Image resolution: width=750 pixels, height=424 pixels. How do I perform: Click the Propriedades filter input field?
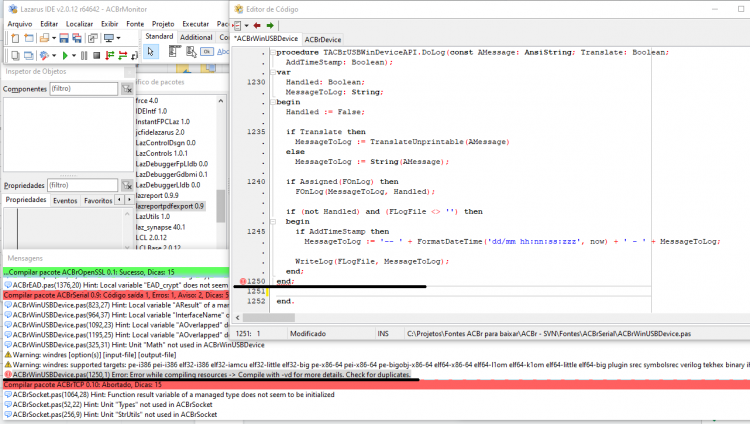point(83,185)
